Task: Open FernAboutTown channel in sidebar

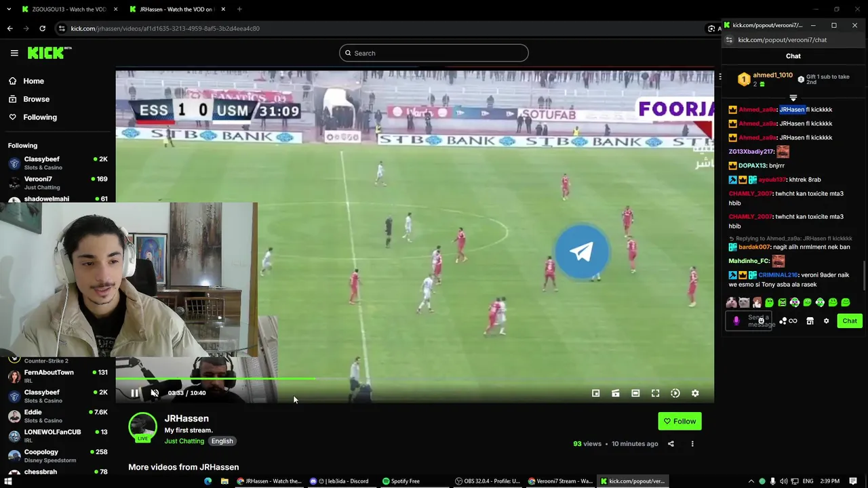Action: click(x=58, y=376)
